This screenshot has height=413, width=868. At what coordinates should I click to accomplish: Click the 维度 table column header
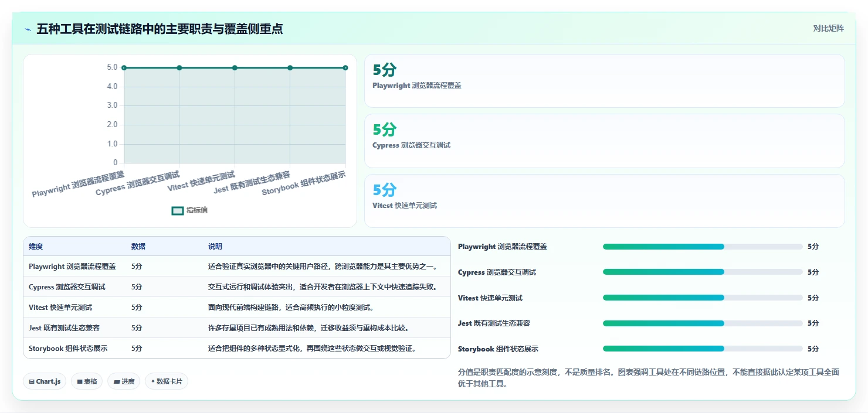point(36,247)
